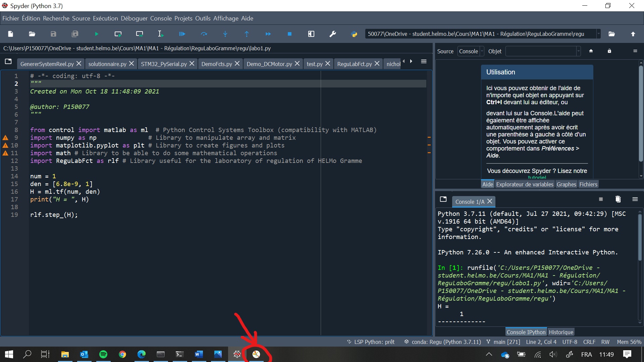This screenshot has width=644, height=362.
Task: Switch to RegulabFct.py tab
Action: click(355, 64)
